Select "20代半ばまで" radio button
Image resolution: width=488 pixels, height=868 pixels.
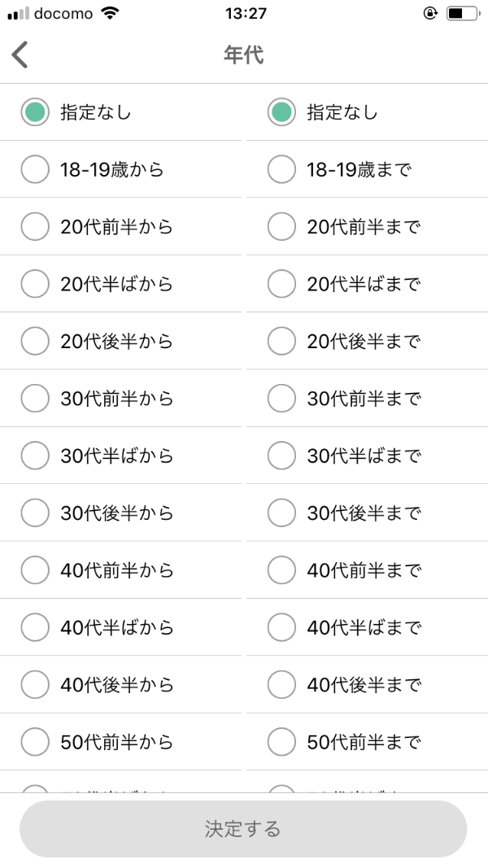[x=281, y=284]
